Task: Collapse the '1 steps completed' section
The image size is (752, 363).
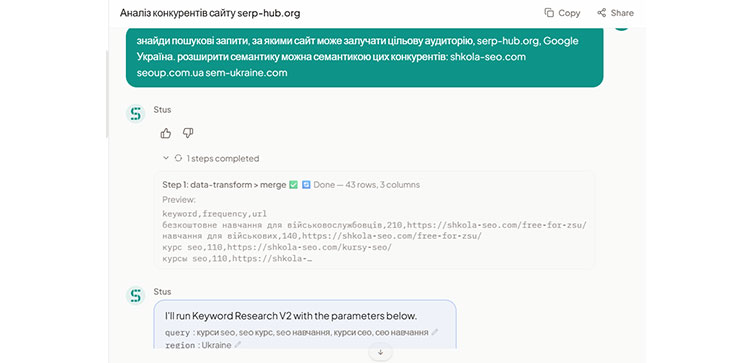Action: point(165,158)
